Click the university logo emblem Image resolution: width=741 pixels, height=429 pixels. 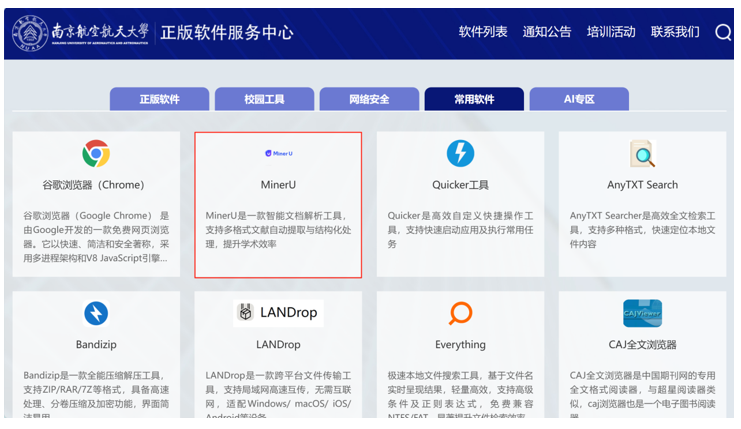30,32
